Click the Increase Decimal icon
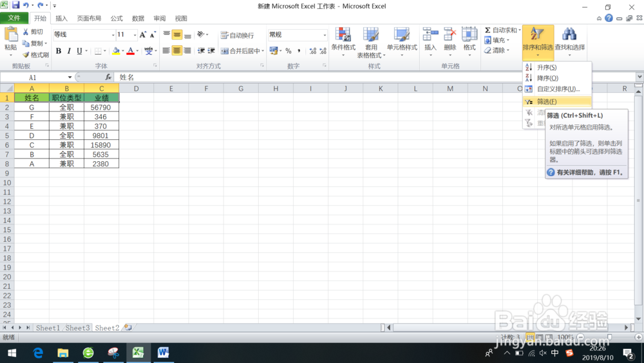The width and height of the screenshot is (644, 363). [313, 51]
